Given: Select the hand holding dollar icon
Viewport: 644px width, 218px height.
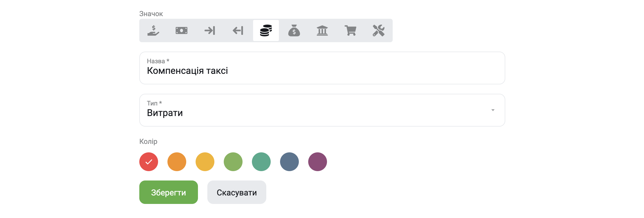Looking at the screenshot, I should pos(153,30).
